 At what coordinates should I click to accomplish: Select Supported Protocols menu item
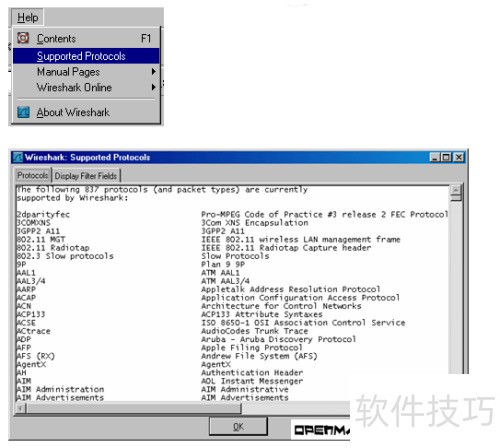[x=86, y=56]
